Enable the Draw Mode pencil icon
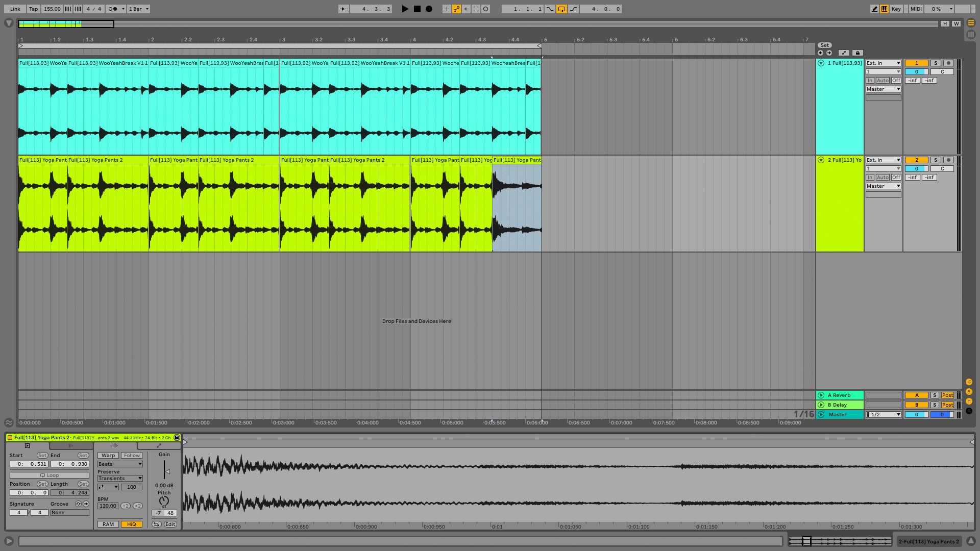The height and width of the screenshot is (551, 980). pyautogui.click(x=874, y=9)
